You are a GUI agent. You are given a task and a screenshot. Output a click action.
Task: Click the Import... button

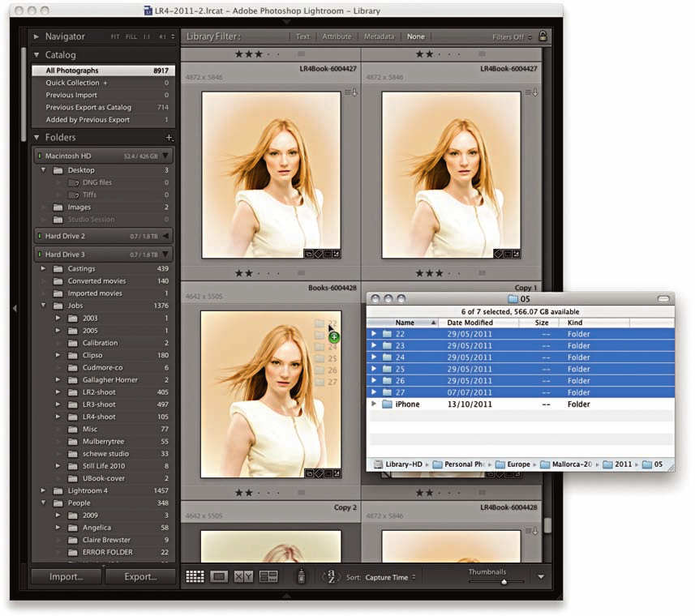tap(66, 576)
